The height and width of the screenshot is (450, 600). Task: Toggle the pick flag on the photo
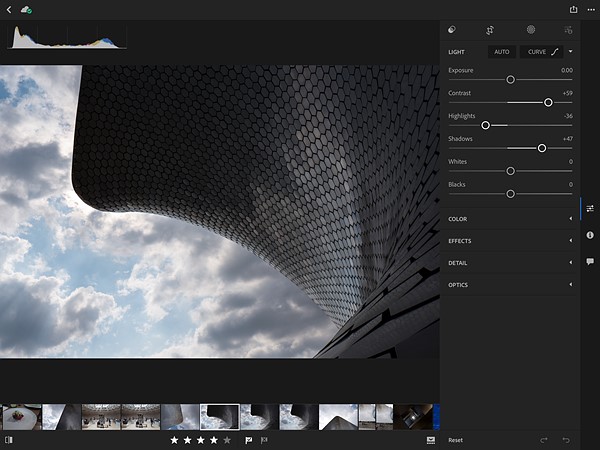(248, 440)
